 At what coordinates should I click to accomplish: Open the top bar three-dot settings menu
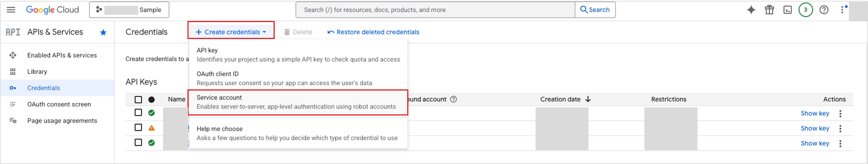point(842,10)
